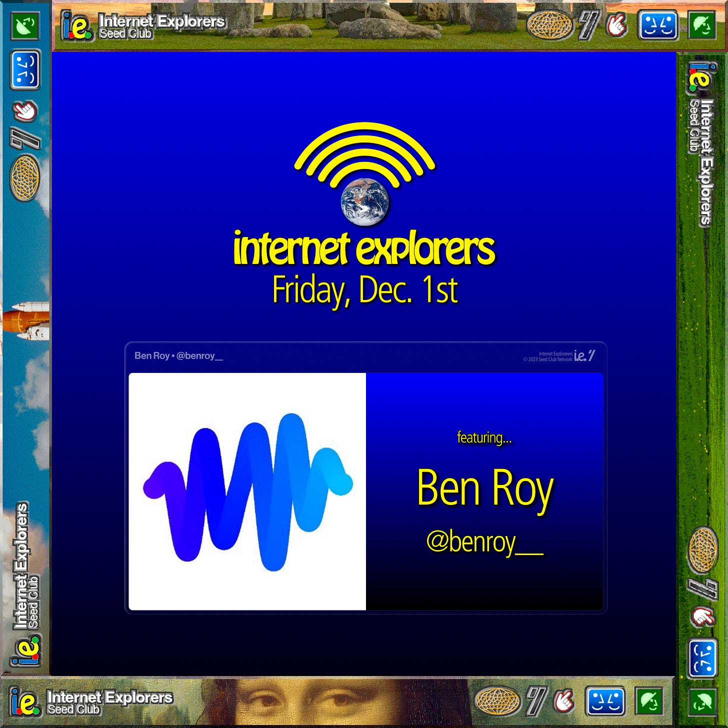Click 'Seed Club' text in the Stonehenge banner

[125, 34]
